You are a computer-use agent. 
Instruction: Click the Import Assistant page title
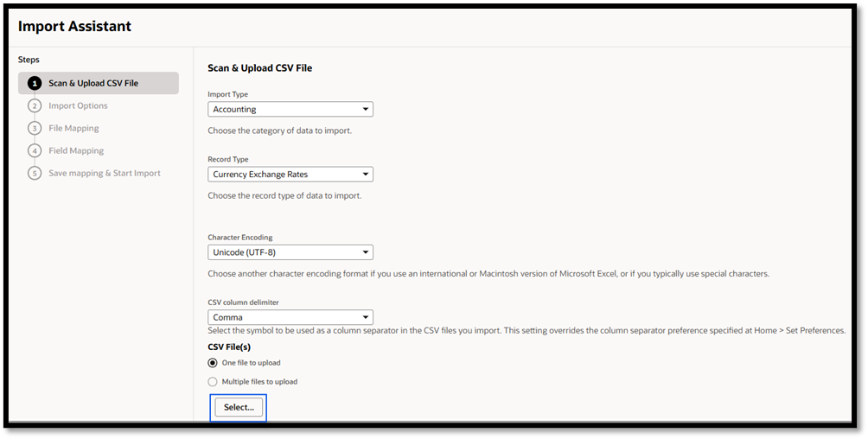74,26
